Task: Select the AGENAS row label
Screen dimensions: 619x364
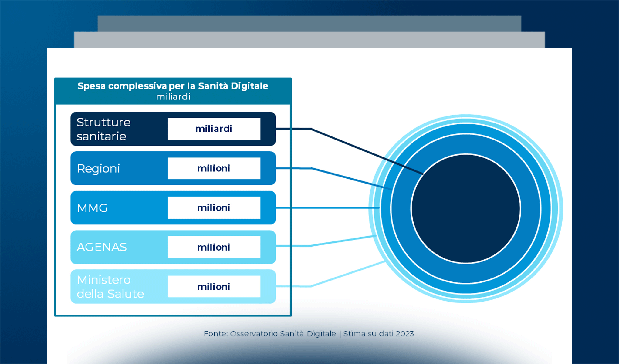Action: pyautogui.click(x=102, y=247)
